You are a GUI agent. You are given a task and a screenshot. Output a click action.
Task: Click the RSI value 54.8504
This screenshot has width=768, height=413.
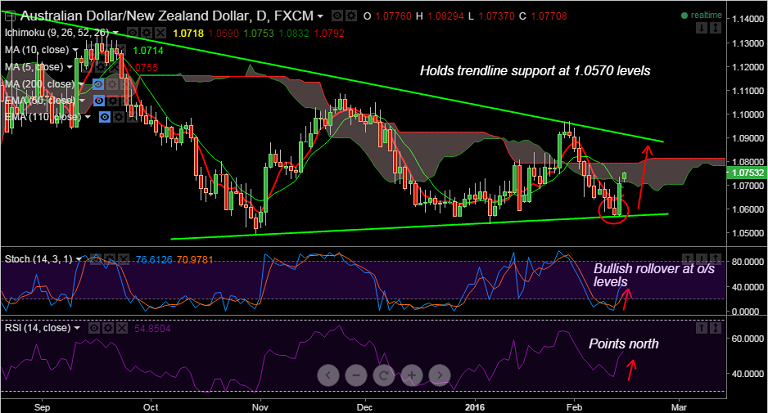coord(152,328)
